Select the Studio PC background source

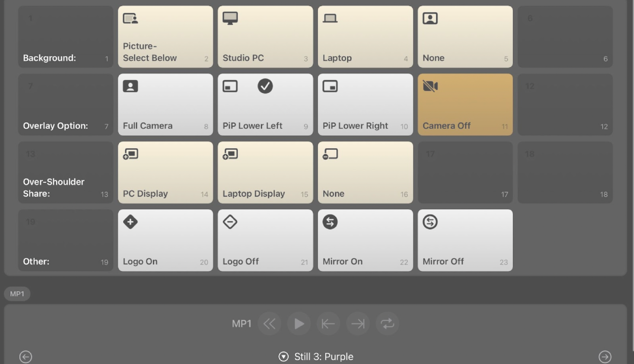coord(265,37)
